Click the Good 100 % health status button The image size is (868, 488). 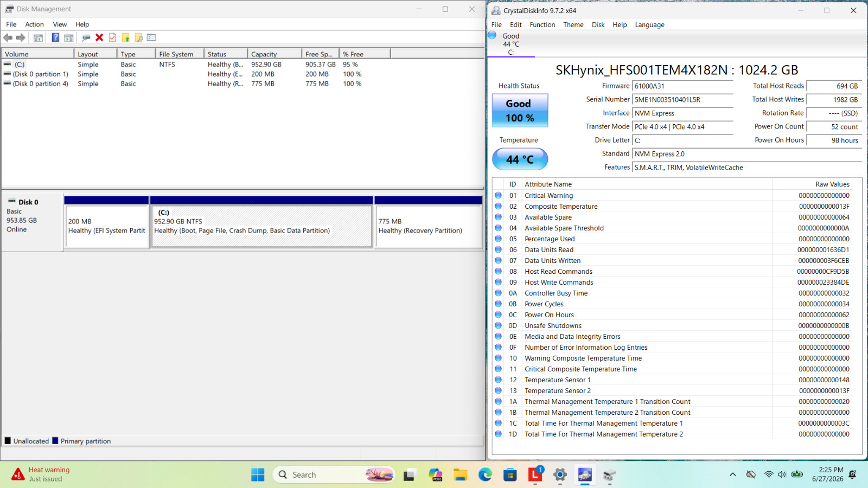point(520,111)
